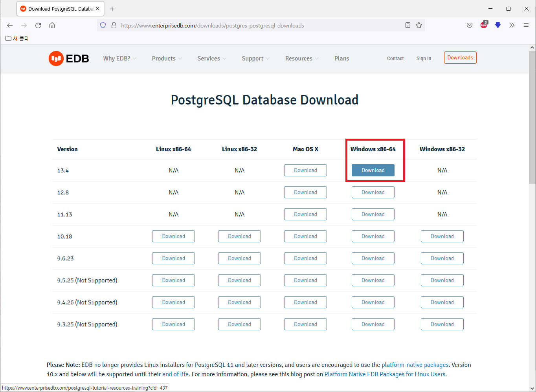
Task: Select the Download PostgreSQL Database tab
Action: point(60,9)
